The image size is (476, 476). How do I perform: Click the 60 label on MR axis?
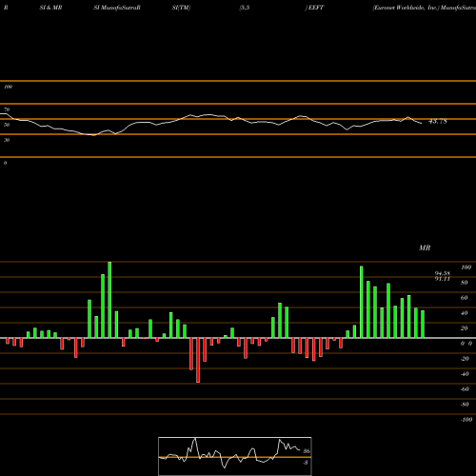click(464, 298)
